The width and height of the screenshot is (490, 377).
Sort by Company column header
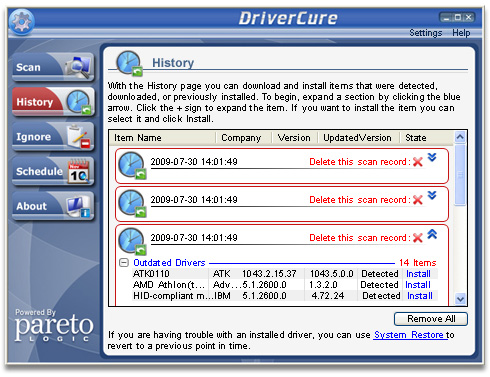tap(244, 138)
